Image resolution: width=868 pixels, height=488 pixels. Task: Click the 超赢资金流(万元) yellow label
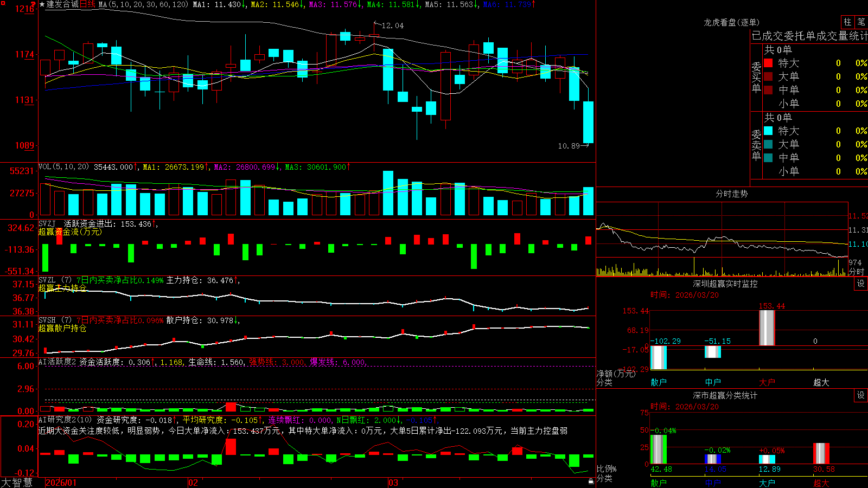click(x=70, y=232)
